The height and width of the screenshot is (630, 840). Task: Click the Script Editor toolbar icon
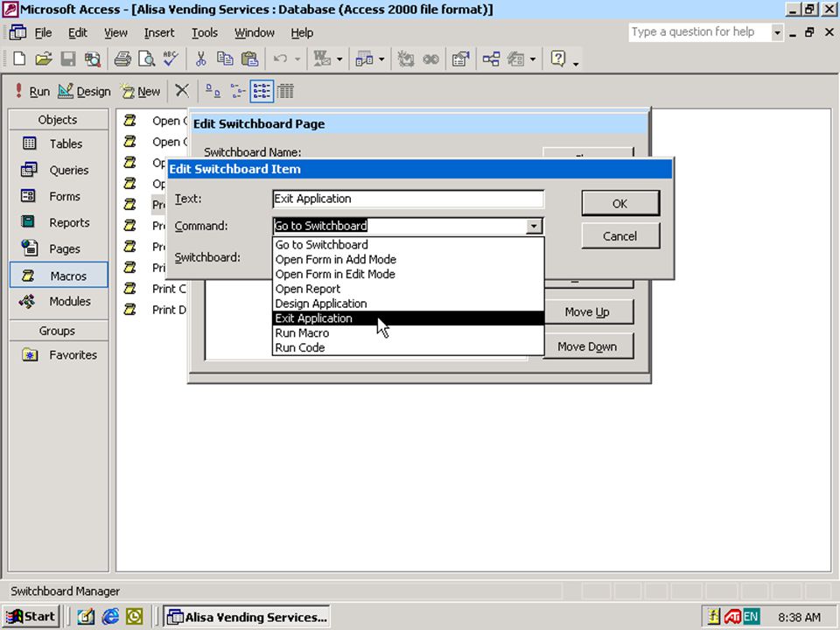[x=430, y=59]
